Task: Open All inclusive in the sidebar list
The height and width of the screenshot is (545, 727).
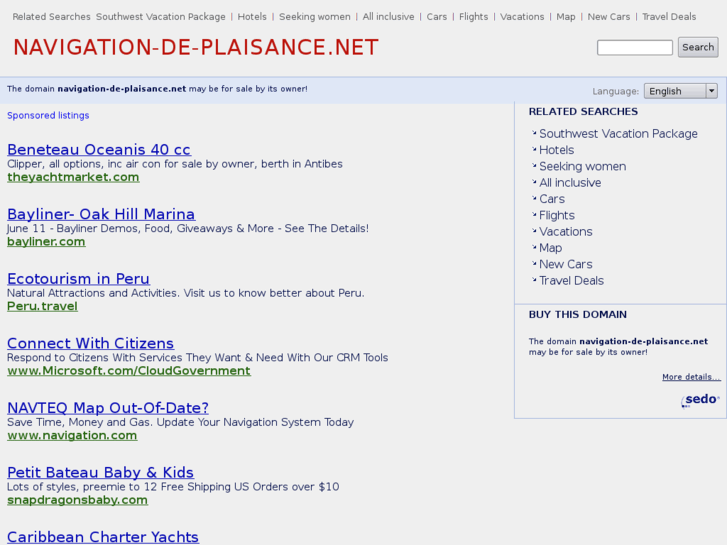Action: tap(570, 182)
